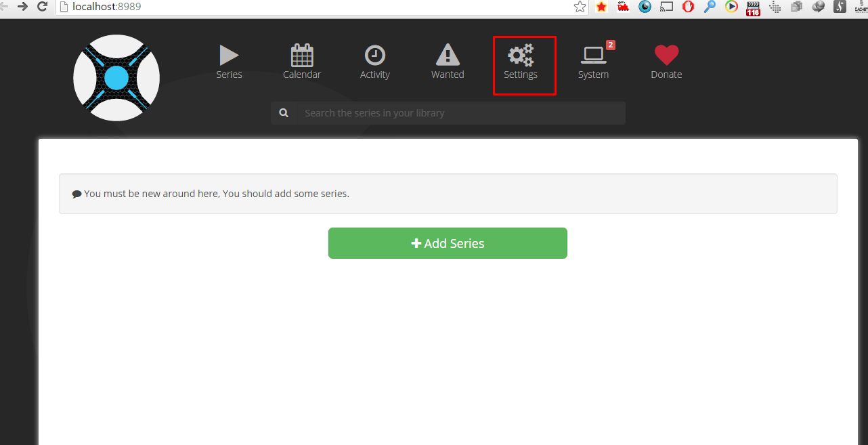Click the red train extension icon

point(623,7)
